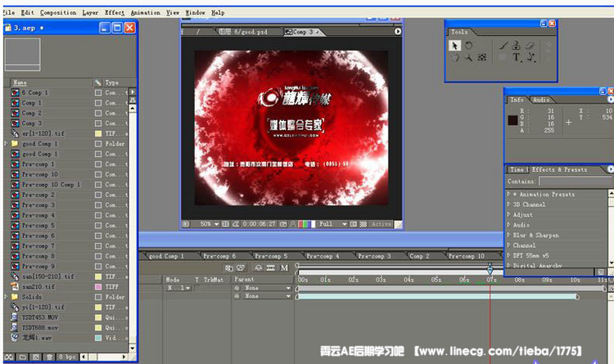Open the Full resolution dropdown
Image resolution: width=614 pixels, height=364 pixels.
(332, 224)
